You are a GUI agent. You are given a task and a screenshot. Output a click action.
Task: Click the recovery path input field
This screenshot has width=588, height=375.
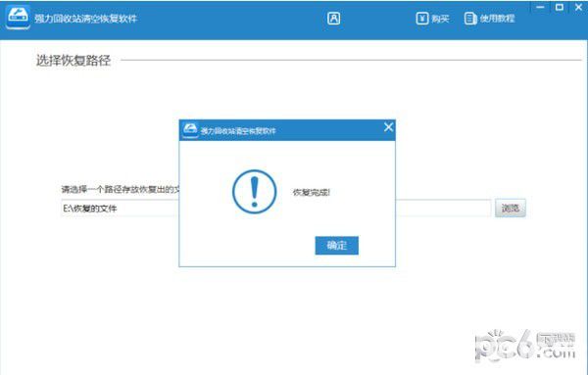pyautogui.click(x=276, y=208)
